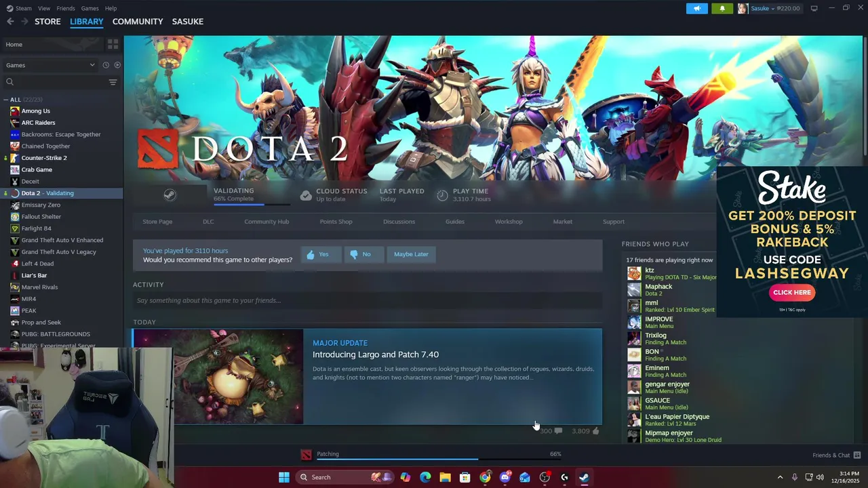Click the Big Picture mode icon
868x488 pixels.
tap(814, 8)
